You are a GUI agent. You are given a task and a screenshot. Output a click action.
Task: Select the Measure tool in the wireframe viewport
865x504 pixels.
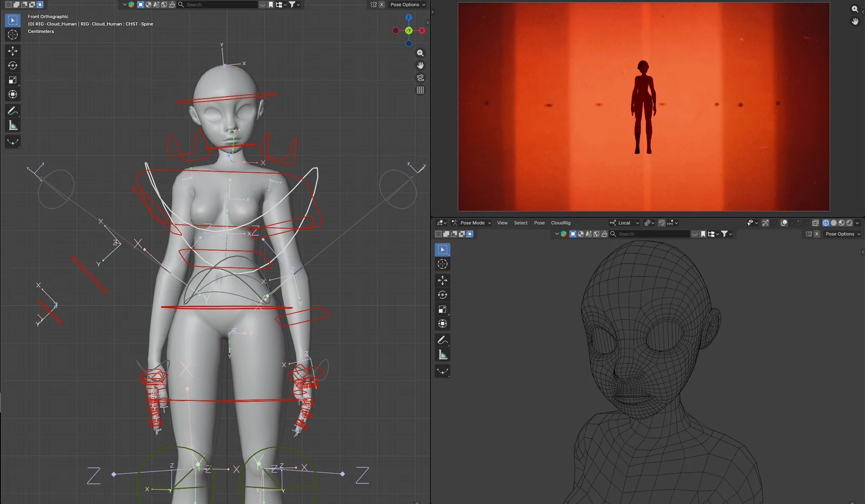point(442,355)
